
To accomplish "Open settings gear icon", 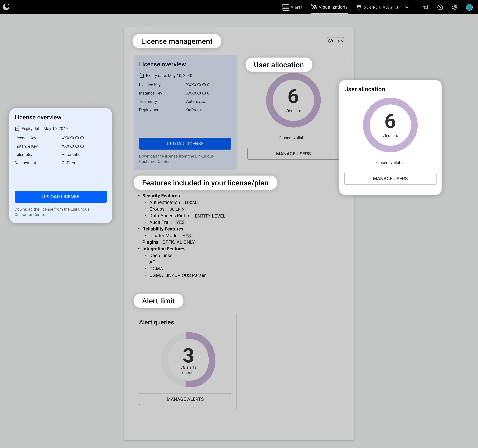I will (x=454, y=7).
